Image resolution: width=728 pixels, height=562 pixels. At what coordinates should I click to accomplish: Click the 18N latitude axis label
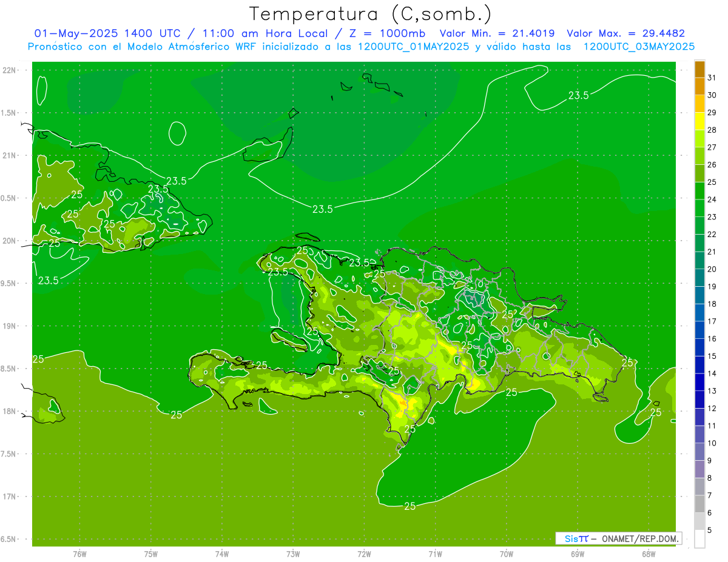coord(10,411)
